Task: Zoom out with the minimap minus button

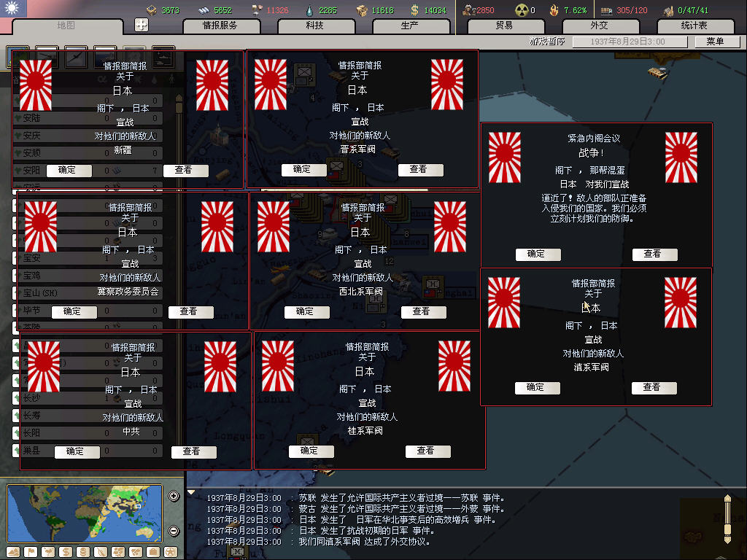Action: [x=174, y=531]
